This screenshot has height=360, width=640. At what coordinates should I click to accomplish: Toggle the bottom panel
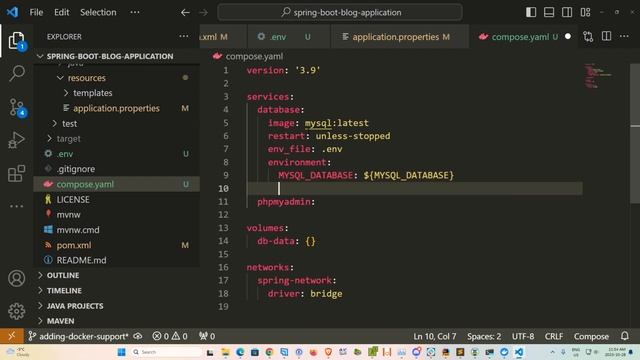tap(549, 12)
